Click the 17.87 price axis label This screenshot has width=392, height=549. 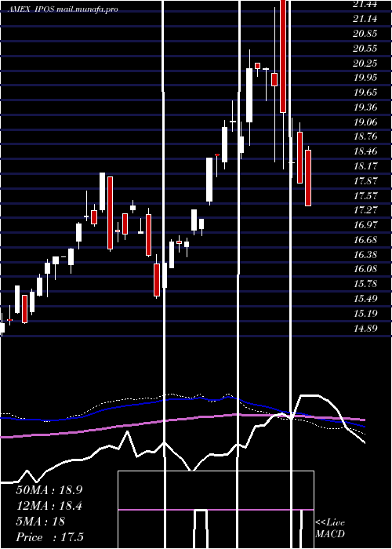(365, 180)
